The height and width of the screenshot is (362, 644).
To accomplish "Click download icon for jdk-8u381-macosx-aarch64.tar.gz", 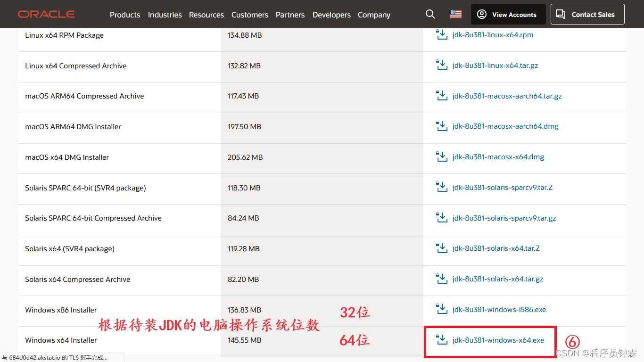I will pyautogui.click(x=442, y=96).
